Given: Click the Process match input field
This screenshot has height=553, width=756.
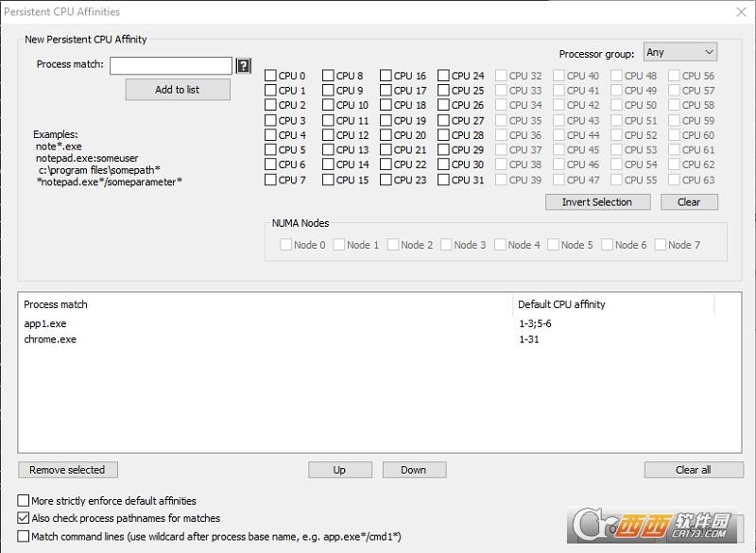Looking at the screenshot, I should click(x=171, y=65).
